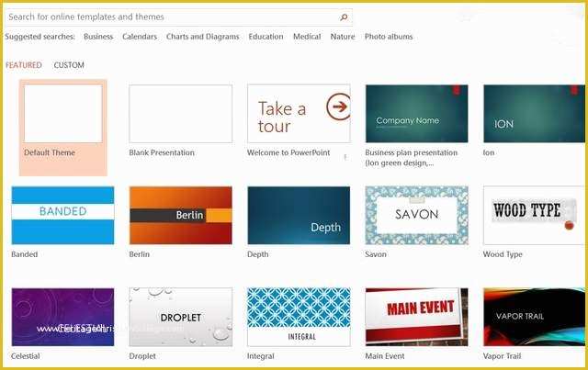
Task: Select the Droplet theme thumbnail
Action: [x=181, y=317]
